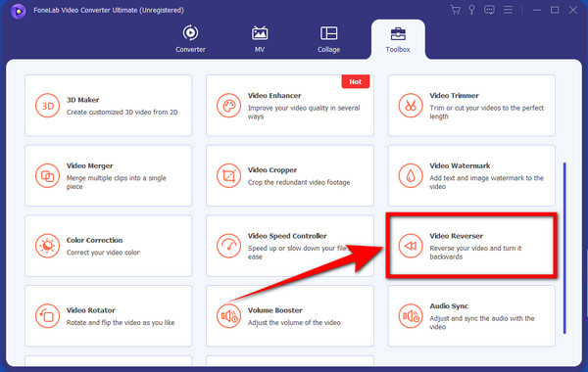The height and width of the screenshot is (372, 588).
Task: Click the toolbox vertical scrollbar
Action: pos(564,248)
